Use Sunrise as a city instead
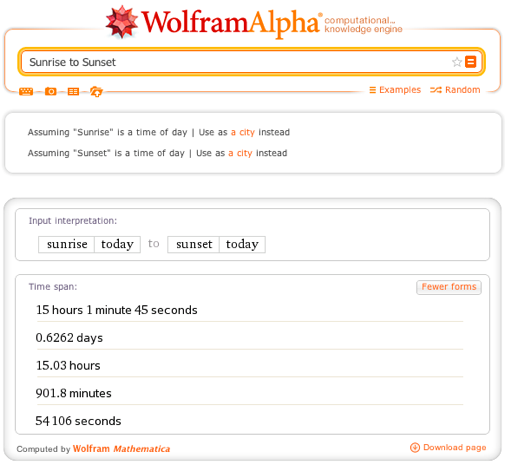 coord(243,132)
